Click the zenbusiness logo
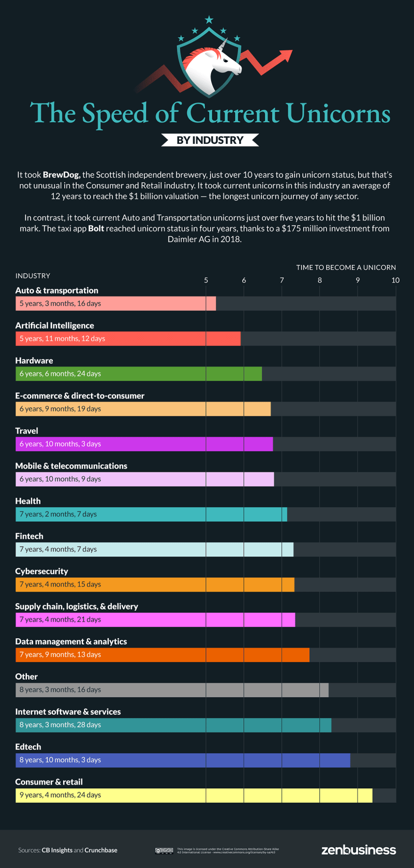Image resolution: width=414 pixels, height=868 pixels. (x=359, y=850)
